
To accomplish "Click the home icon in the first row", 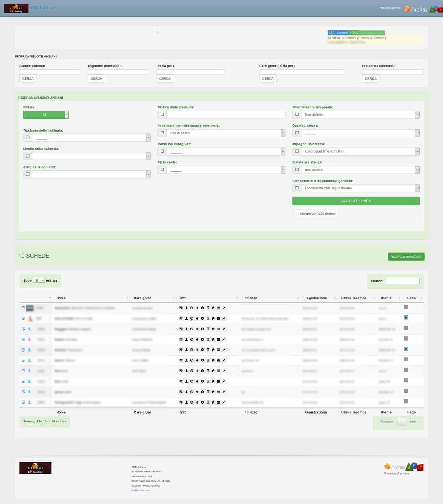I will [213, 308].
